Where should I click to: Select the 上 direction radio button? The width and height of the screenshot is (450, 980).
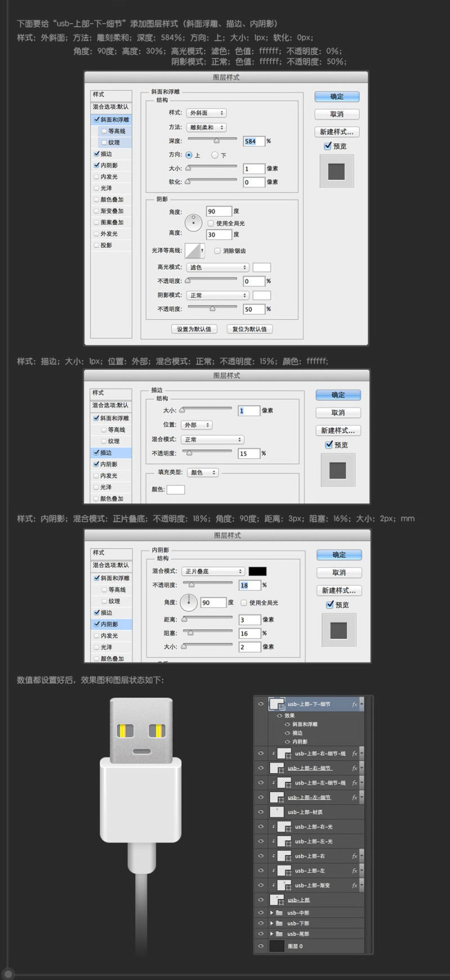188,155
